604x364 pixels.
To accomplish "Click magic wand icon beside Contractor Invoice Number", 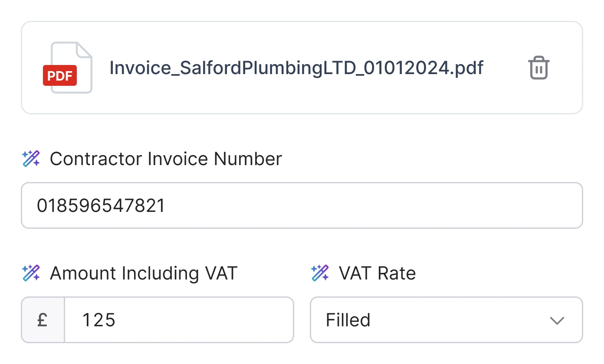I will click(x=31, y=159).
